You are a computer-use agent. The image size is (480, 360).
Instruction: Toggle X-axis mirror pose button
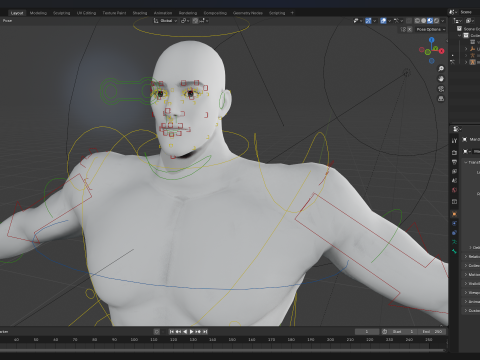[410, 29]
